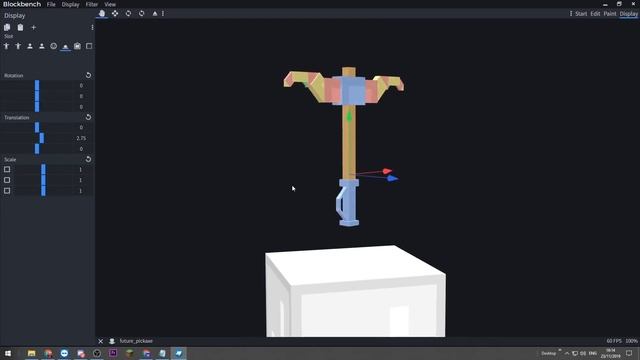Select the ground display slot
This screenshot has height=360, width=640.
pos(65,46)
